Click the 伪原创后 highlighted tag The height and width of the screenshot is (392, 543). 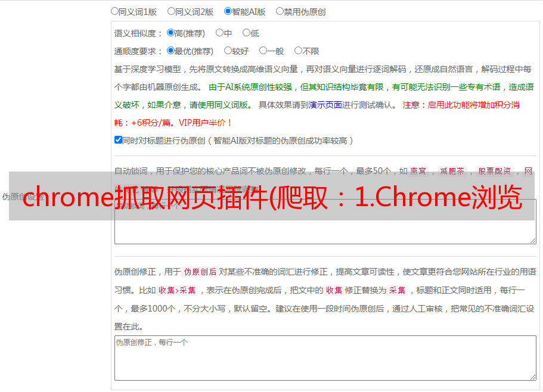[200, 272]
